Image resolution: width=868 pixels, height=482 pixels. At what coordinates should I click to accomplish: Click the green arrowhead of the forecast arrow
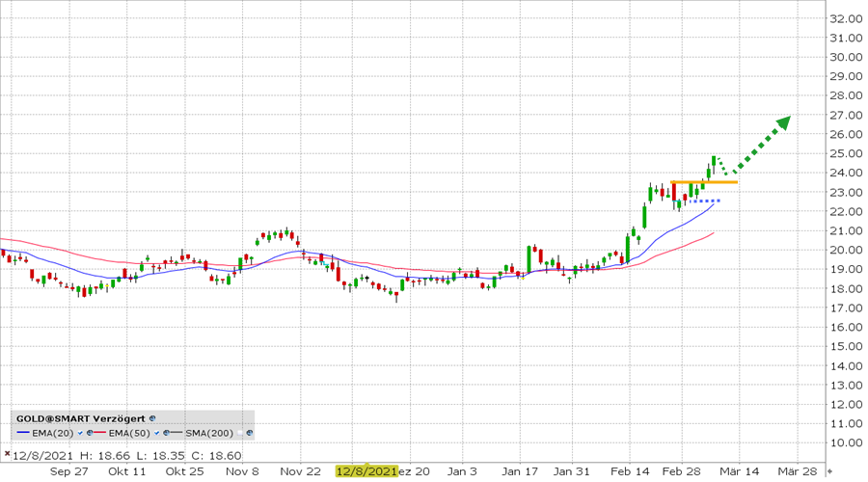(782, 122)
